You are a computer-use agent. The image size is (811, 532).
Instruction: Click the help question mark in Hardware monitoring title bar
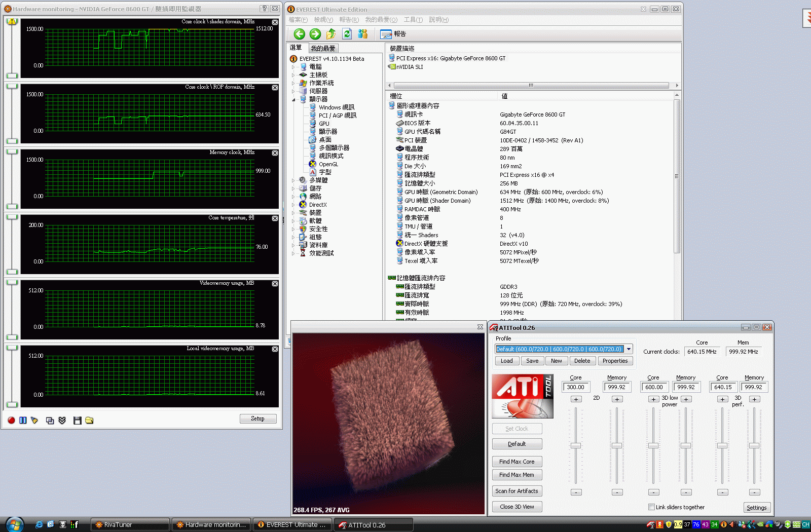point(265,9)
